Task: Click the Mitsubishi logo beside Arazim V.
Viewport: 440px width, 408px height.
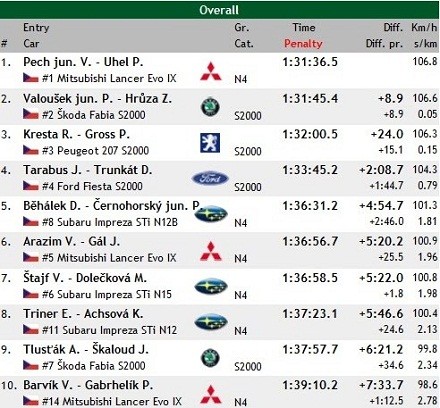Action: [x=211, y=251]
